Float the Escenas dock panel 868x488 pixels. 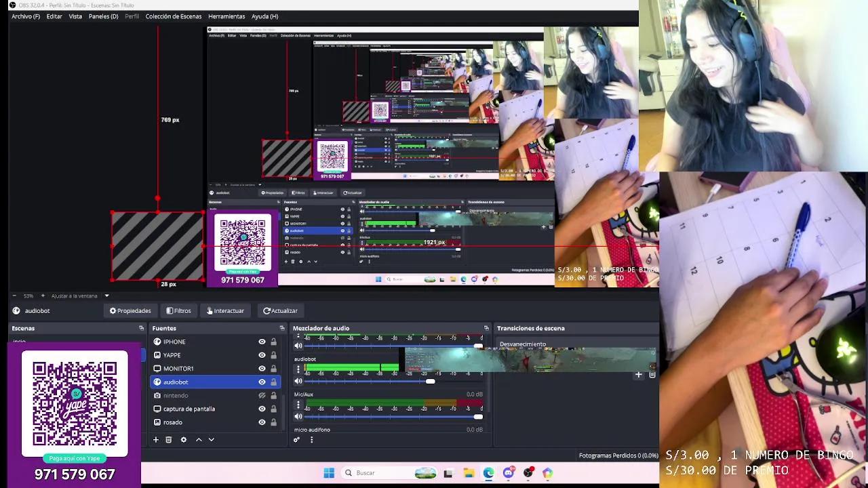(x=141, y=328)
